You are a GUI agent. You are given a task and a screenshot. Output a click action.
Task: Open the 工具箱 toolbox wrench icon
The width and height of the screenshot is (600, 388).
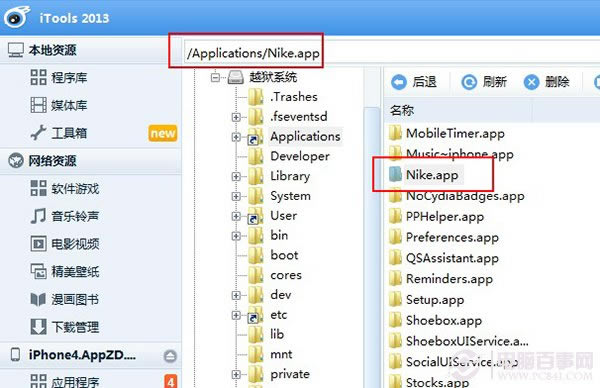pos(38,133)
